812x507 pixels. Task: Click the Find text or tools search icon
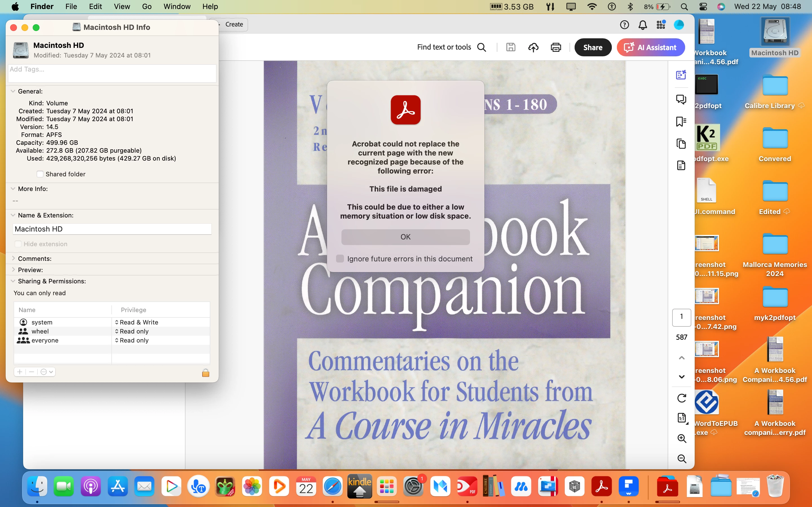pyautogui.click(x=482, y=47)
